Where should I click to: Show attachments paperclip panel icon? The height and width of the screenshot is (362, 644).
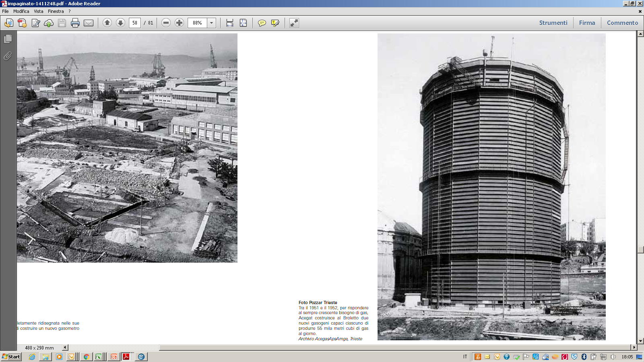[x=8, y=56]
